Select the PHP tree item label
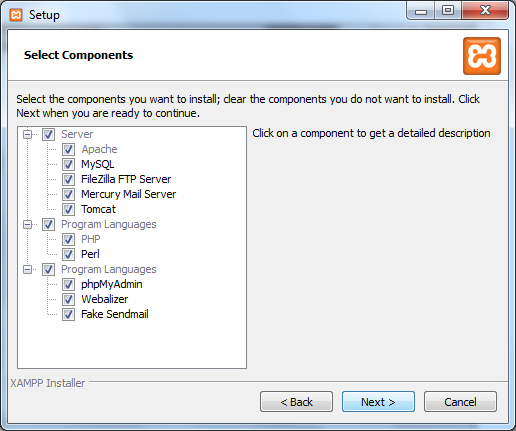Viewport: 516px width, 431px height. point(91,239)
